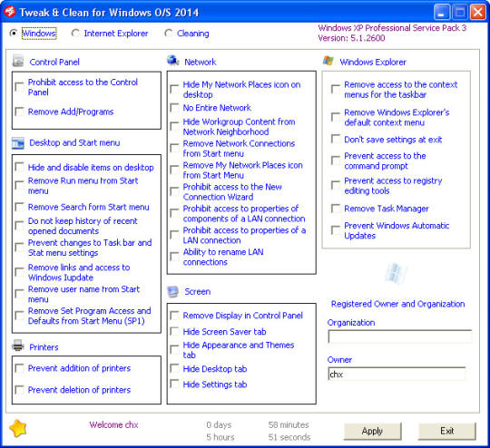This screenshot has height=448, width=490.
Task: Click Registered Owner and Organization heading
Action: coord(397,304)
